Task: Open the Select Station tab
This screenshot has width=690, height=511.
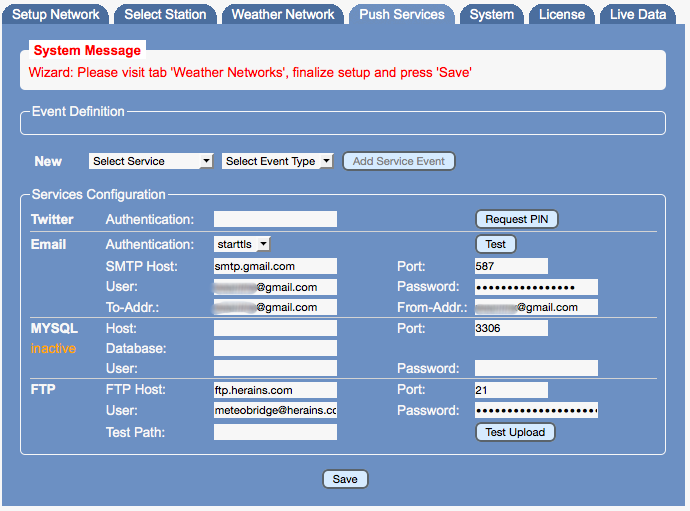Action: coord(165,14)
